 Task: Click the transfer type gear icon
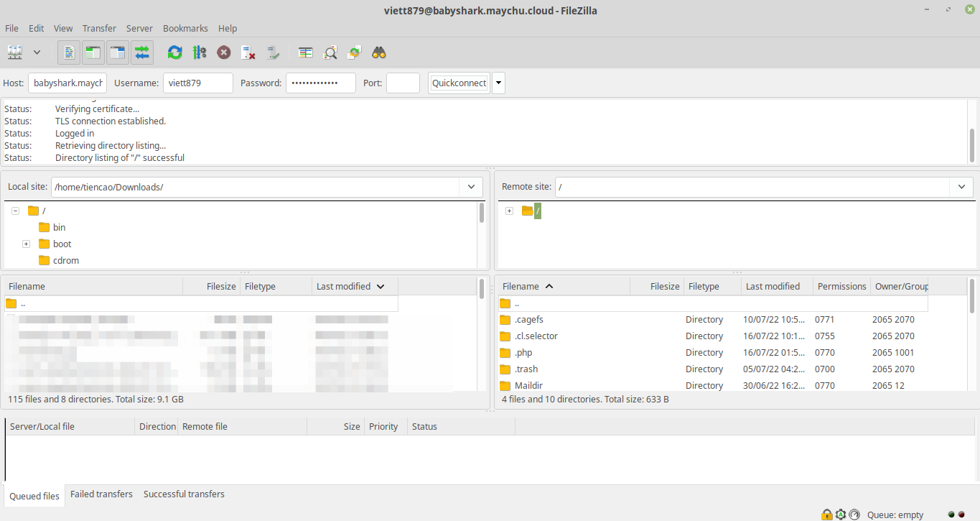point(841,515)
